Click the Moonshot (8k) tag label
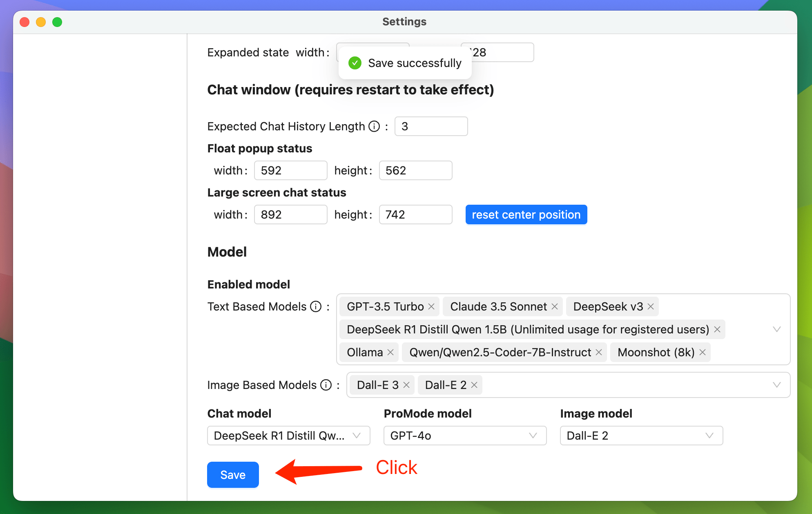Viewport: 812px width, 514px height. [x=656, y=352]
